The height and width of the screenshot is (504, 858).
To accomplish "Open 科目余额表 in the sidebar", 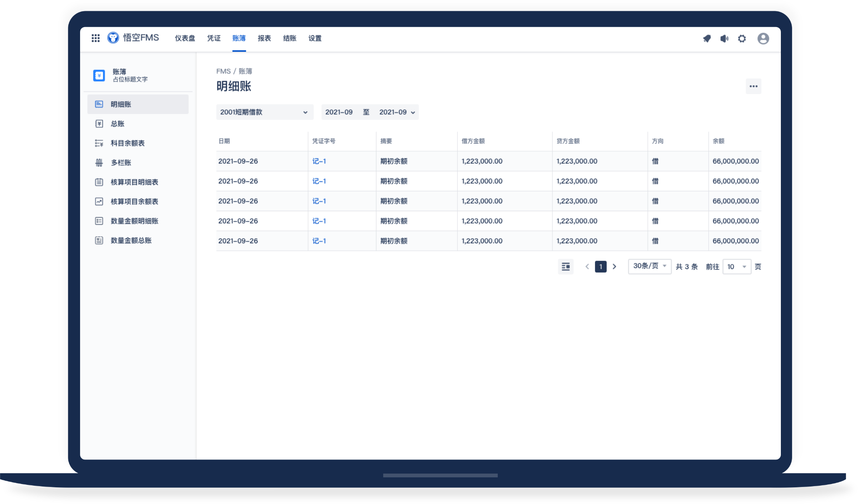I will 127,143.
